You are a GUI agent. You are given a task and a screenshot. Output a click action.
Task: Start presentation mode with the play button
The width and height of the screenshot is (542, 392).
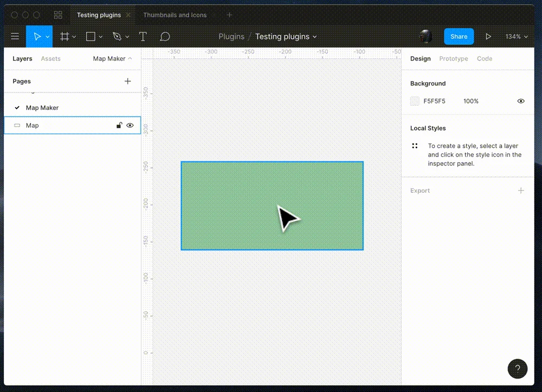point(488,36)
